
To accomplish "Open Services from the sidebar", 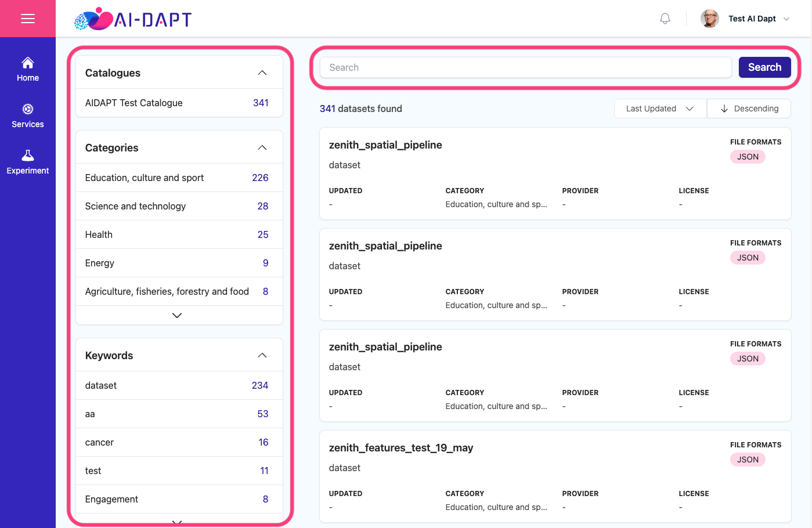I will (x=28, y=116).
